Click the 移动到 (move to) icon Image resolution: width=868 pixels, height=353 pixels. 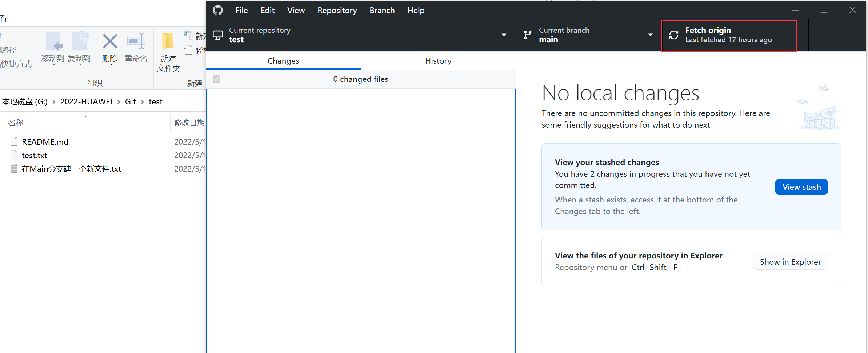click(54, 41)
